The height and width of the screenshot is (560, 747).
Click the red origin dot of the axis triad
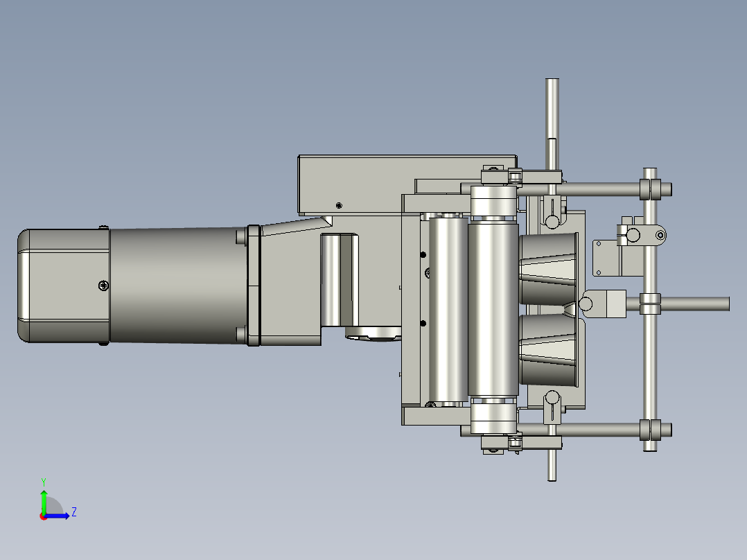click(44, 516)
